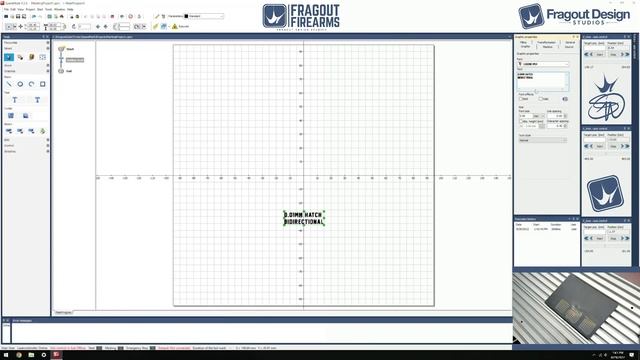The width and height of the screenshot is (640, 360).
Task: Switch to the Filling tab
Action: pyautogui.click(x=523, y=42)
